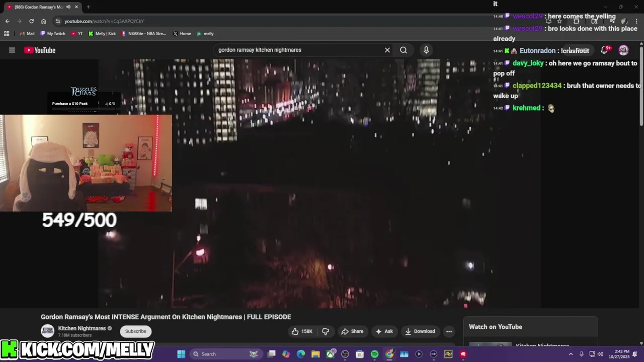Viewport: 644px width, 362px height.
Task: Dislike the video with thumbs-down
Action: point(326,331)
